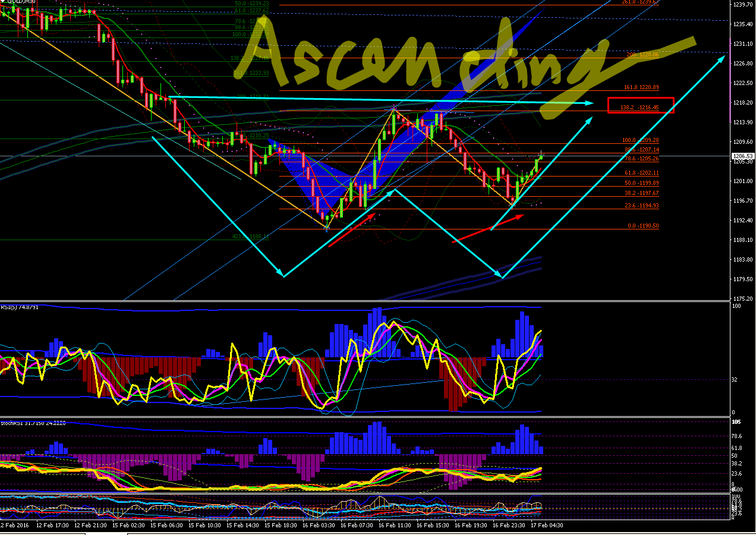The image size is (756, 535).
Task: Click the RSI(5) 74.8791 indicator label
Action: click(20, 307)
